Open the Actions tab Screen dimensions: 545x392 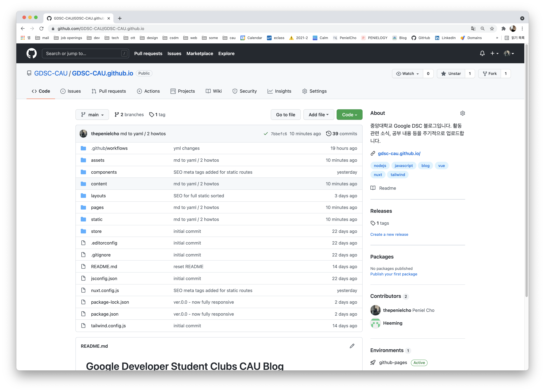coord(148,91)
